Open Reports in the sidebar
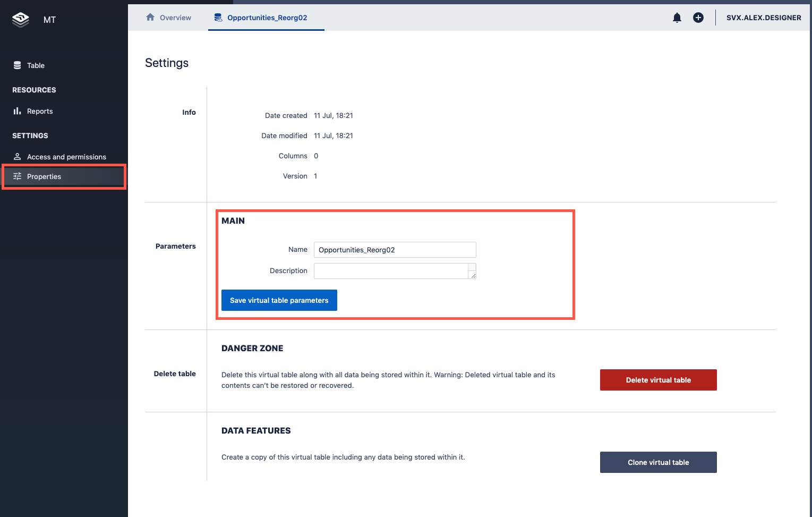This screenshot has height=517, width=812. point(40,111)
